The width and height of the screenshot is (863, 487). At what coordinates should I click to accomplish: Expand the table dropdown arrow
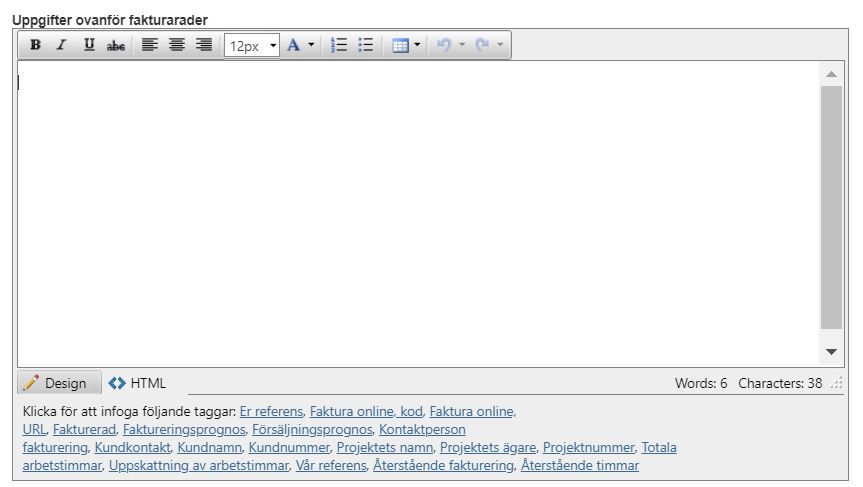(x=417, y=45)
